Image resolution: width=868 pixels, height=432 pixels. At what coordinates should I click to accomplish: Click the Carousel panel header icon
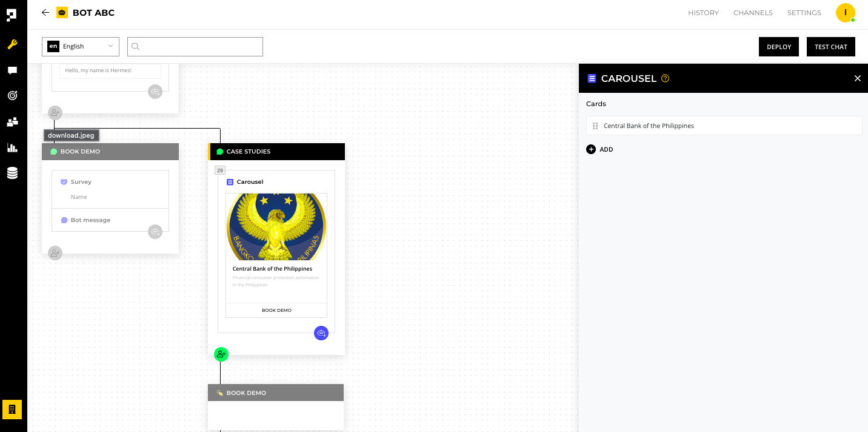pyautogui.click(x=592, y=78)
